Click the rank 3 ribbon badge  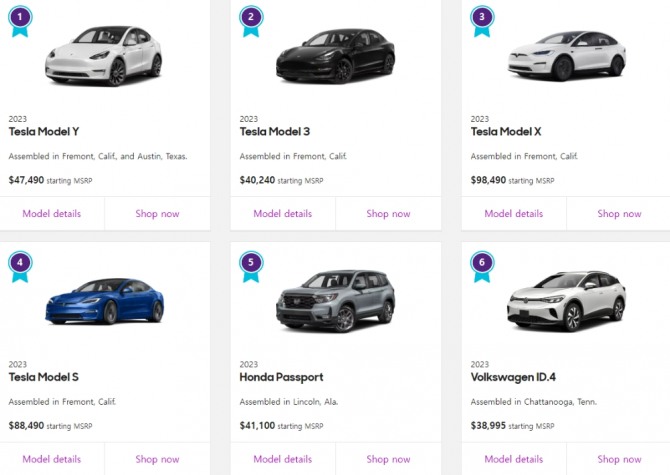[483, 18]
